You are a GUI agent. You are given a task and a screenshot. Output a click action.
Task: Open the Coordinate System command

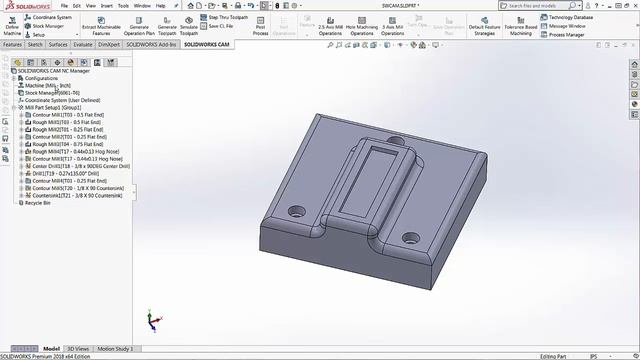click(48, 17)
